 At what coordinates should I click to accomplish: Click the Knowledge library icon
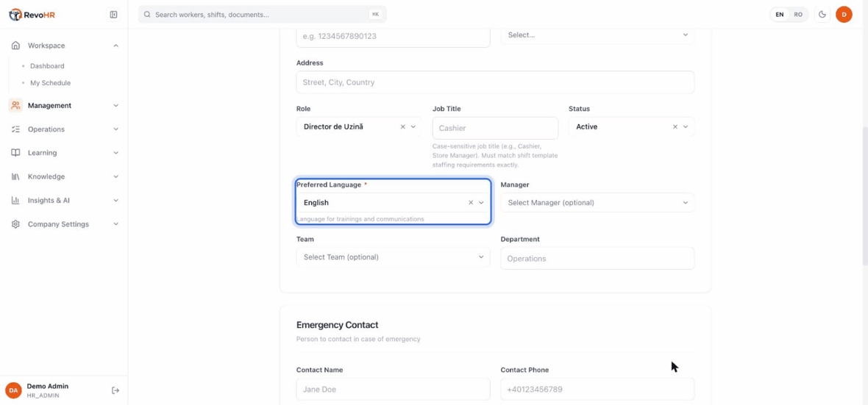tap(15, 176)
